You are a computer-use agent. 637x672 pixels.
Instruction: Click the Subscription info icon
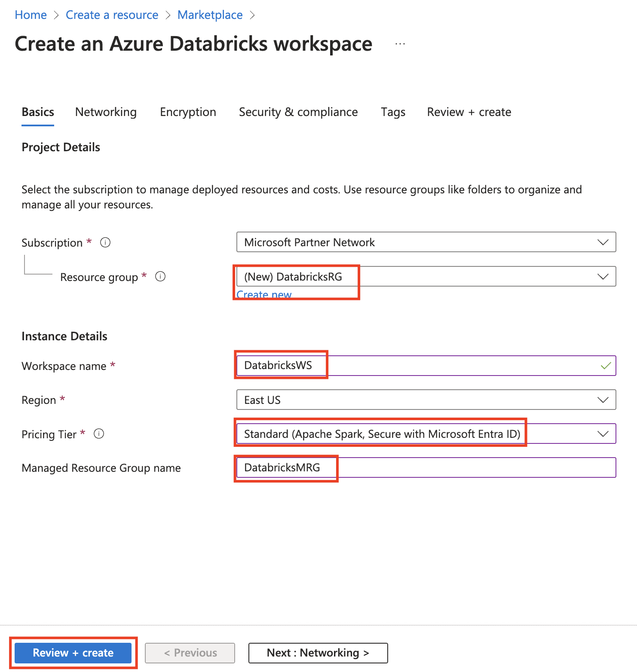click(x=105, y=242)
